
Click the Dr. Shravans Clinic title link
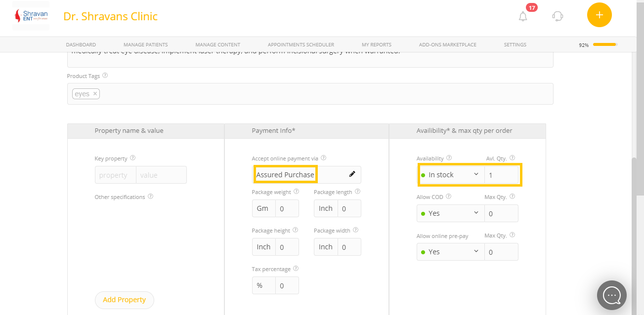(110, 16)
